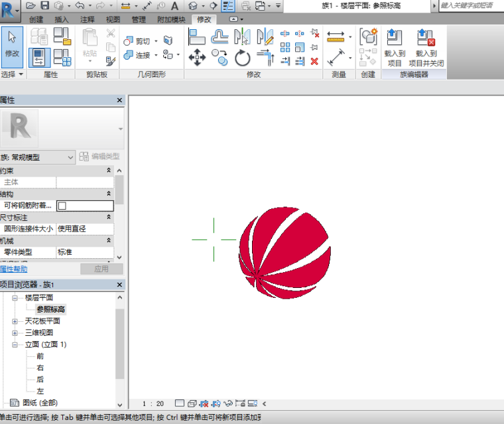This screenshot has height=424, width=504.
Task: Expand the 三维视图 tree node
Action: pyautogui.click(x=15, y=332)
